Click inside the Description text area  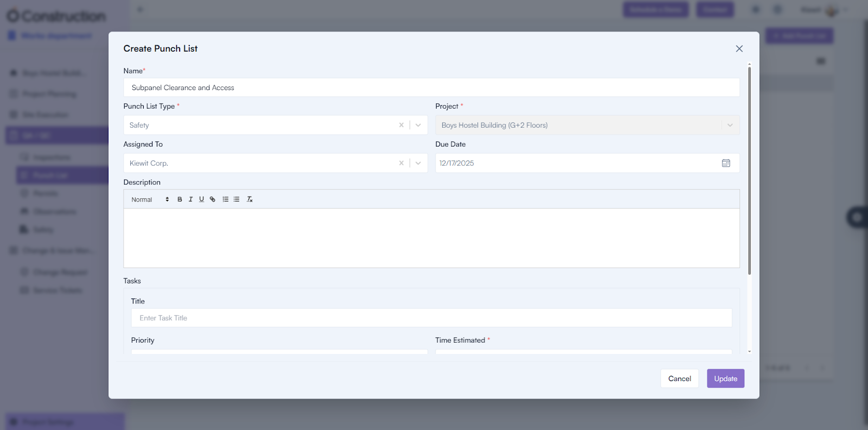click(x=431, y=238)
